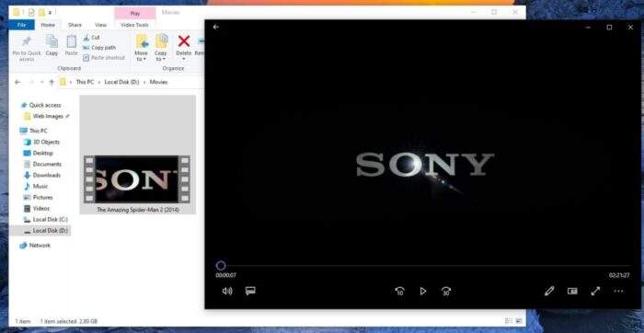Go back using the player's back arrow
This screenshot has width=644, height=333.
[x=216, y=27]
